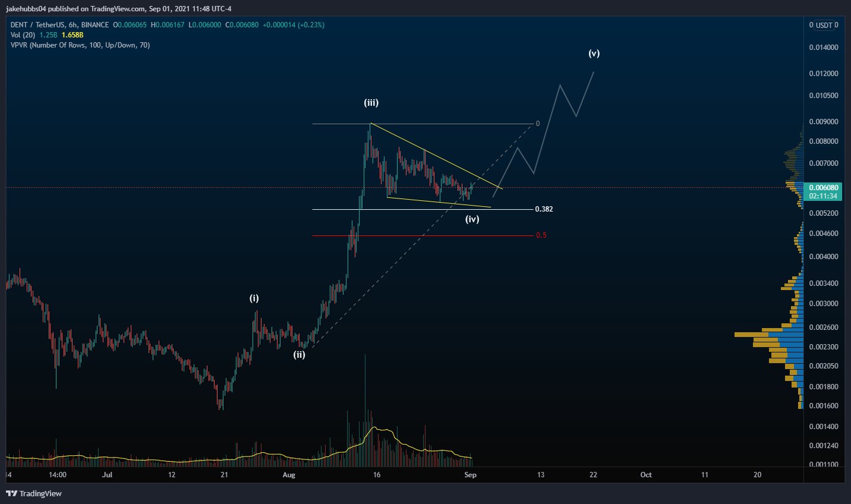Select the red 0.5 Fibonacci level label

click(x=541, y=235)
